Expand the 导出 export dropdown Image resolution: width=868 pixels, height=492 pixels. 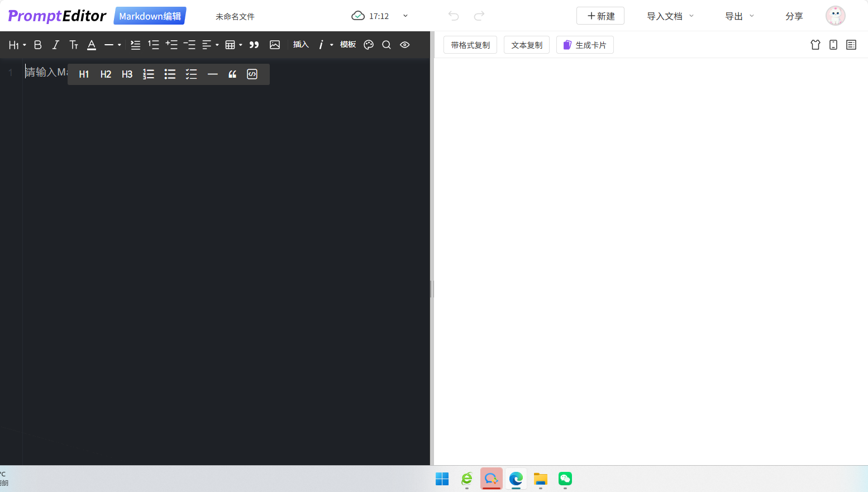click(740, 16)
